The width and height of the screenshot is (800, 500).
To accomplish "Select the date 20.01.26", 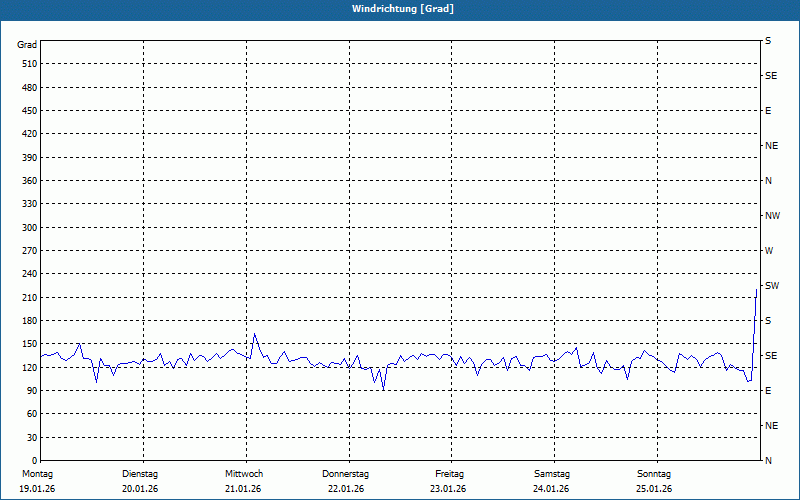I will (x=140, y=489).
